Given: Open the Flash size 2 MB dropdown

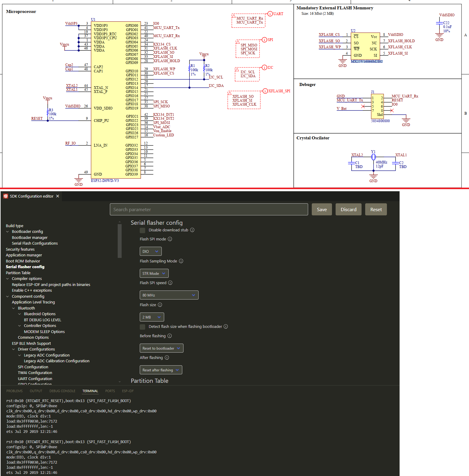Looking at the screenshot, I should click(152, 317).
